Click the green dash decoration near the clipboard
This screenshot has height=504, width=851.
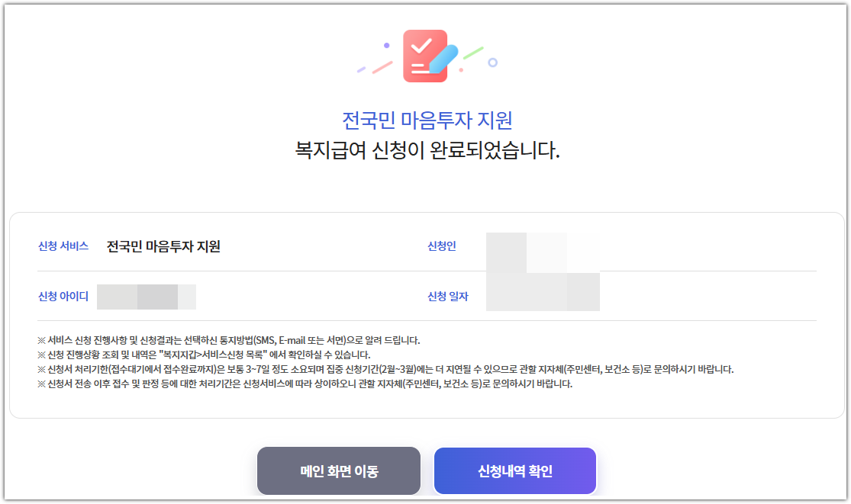[x=473, y=52]
